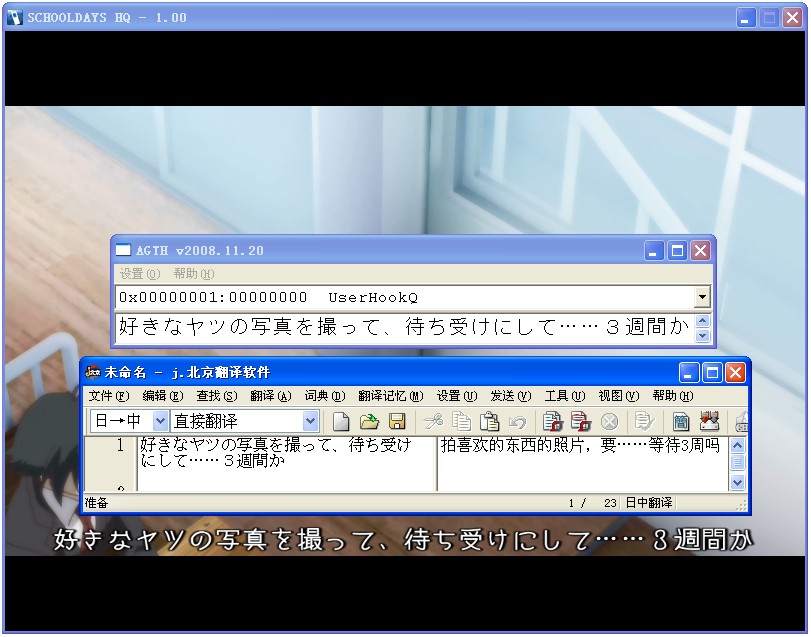
Task: Click the game subtitle text at bottom
Action: point(403,539)
